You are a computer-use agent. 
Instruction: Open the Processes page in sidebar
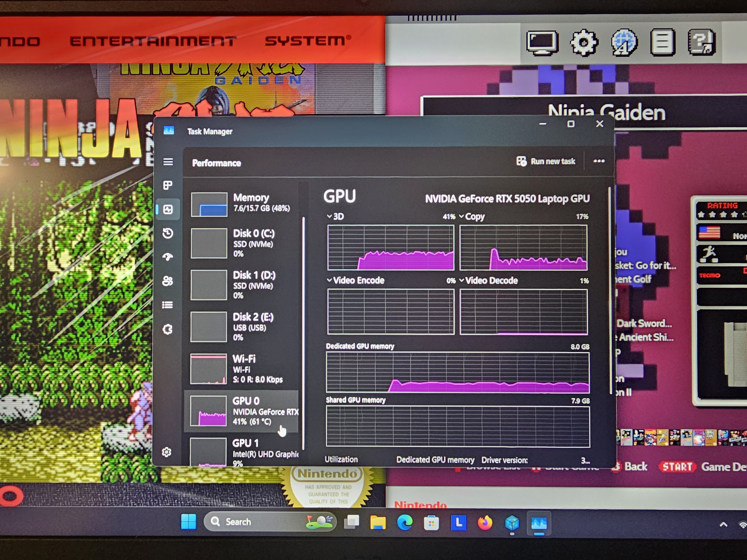[x=168, y=185]
